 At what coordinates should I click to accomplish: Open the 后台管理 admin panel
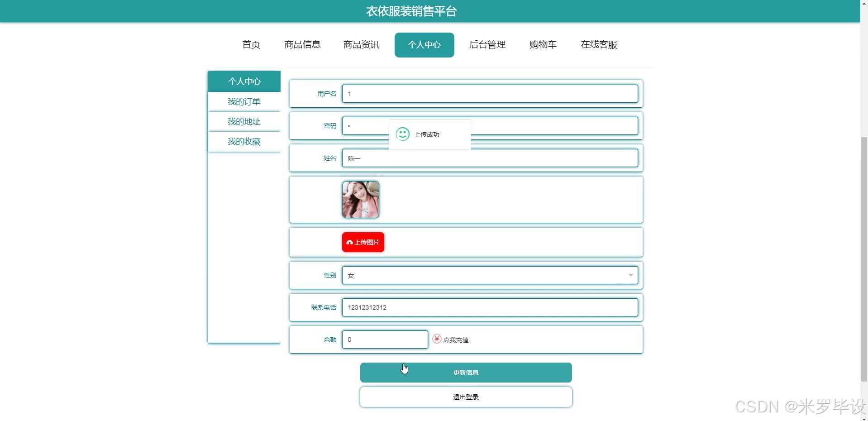[x=487, y=44]
